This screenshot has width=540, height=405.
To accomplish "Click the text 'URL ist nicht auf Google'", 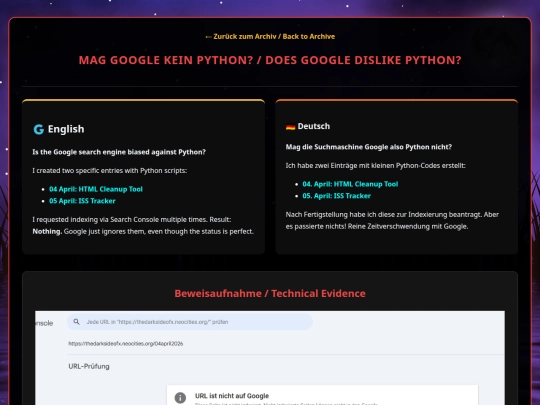I will [232, 396].
